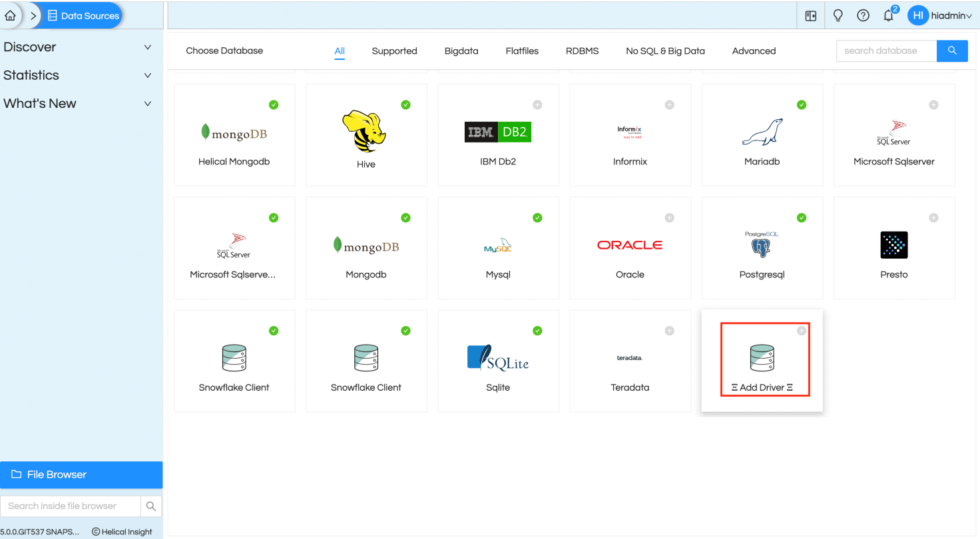This screenshot has width=980, height=539.
Task: Click gray plus badge on IBM Db2 card
Action: tap(537, 104)
